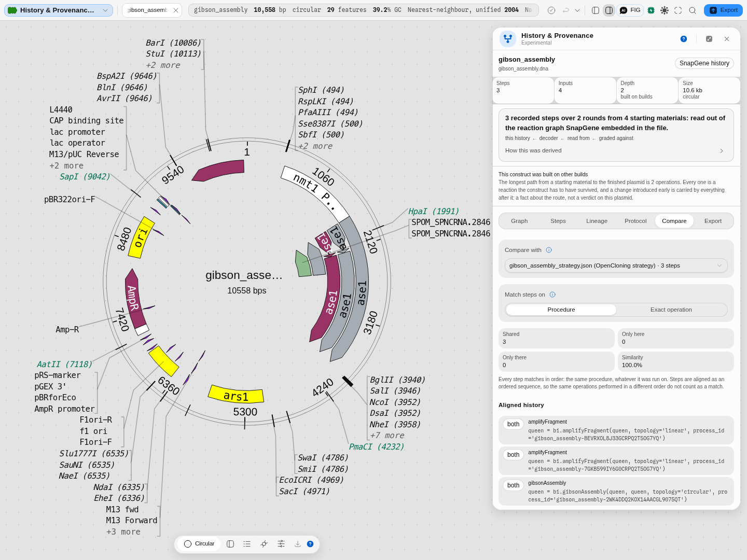Click the list view icon in bottom toolbar
The width and height of the screenshot is (747, 560).
247,544
